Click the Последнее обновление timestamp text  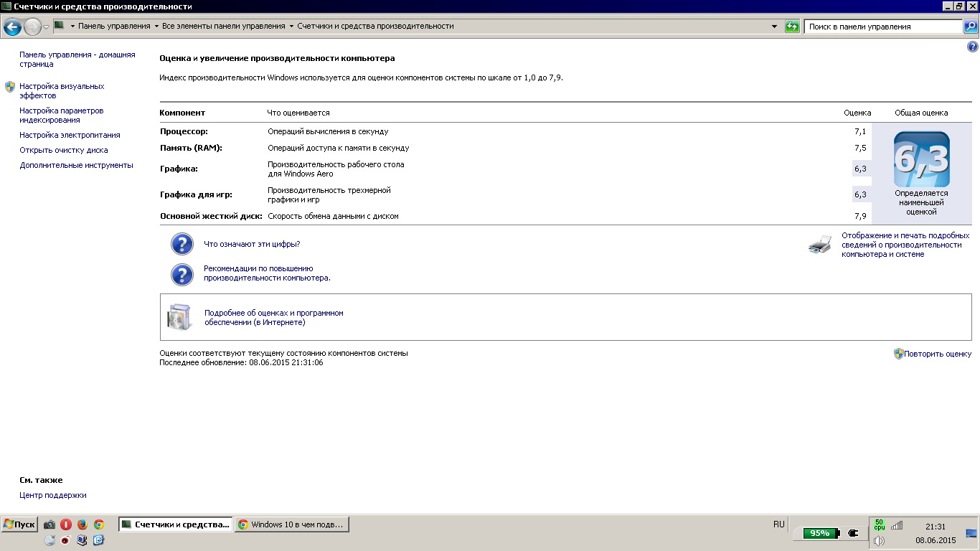coord(241,362)
